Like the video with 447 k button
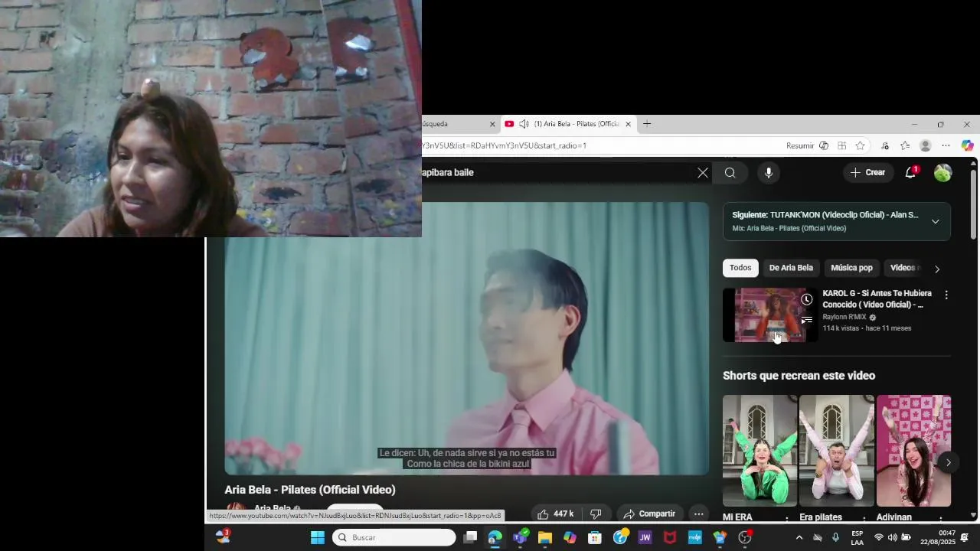The width and height of the screenshot is (980, 551). (555, 514)
